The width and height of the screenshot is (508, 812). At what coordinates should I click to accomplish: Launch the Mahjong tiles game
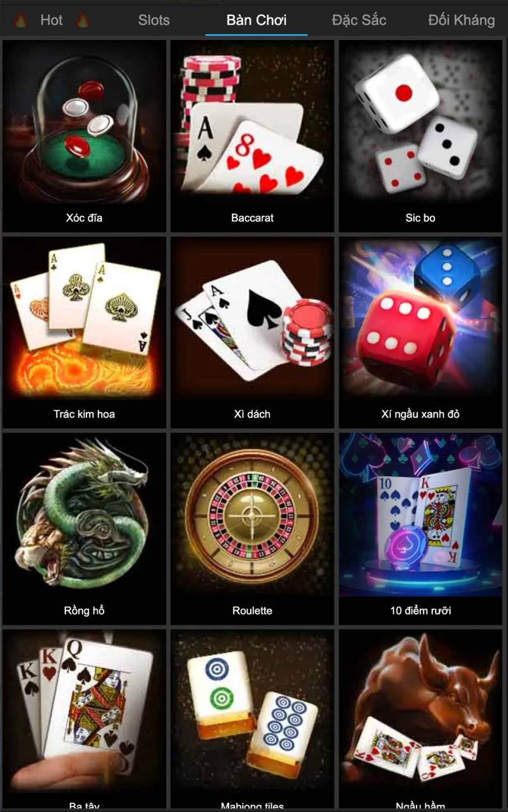click(252, 721)
